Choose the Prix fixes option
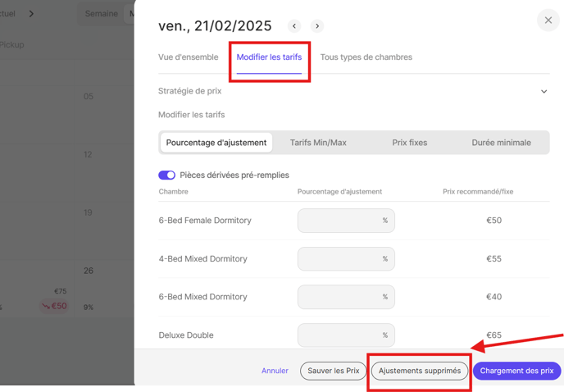The image size is (564, 392). tap(409, 143)
